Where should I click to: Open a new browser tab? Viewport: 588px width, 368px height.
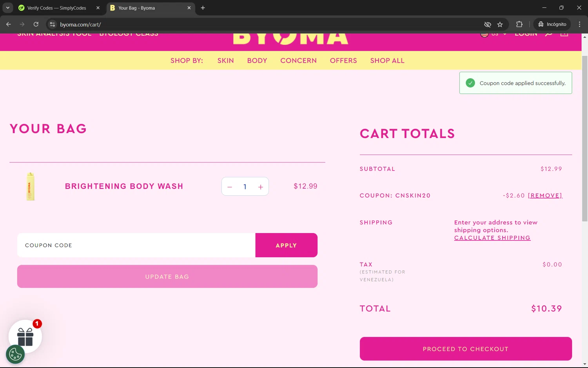coord(203,8)
